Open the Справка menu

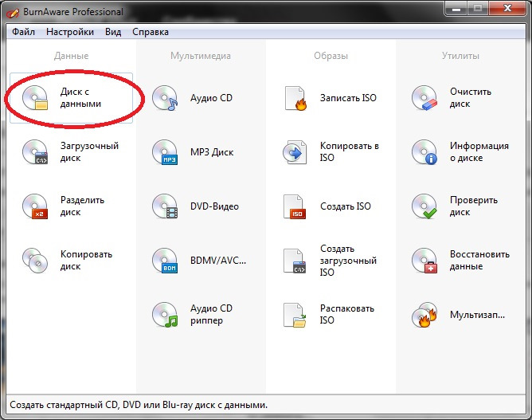[151, 32]
